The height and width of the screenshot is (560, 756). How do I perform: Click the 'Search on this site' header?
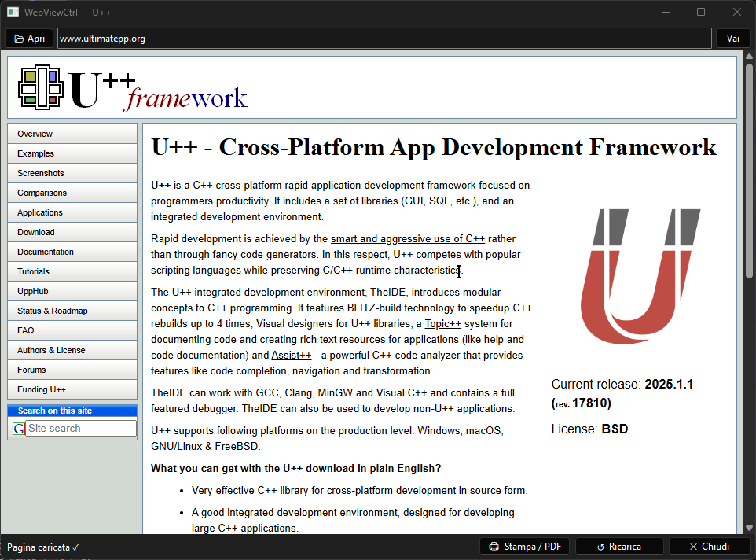[x=72, y=411]
